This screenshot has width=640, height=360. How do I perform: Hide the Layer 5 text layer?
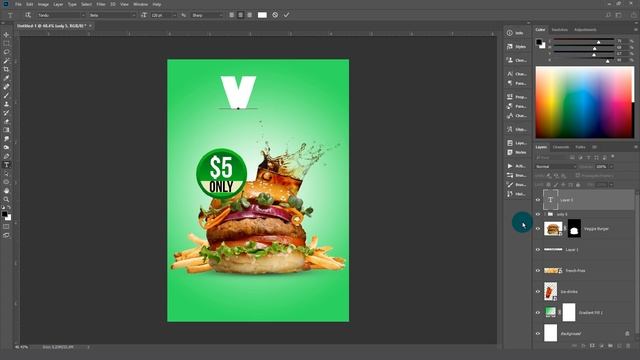click(x=538, y=200)
